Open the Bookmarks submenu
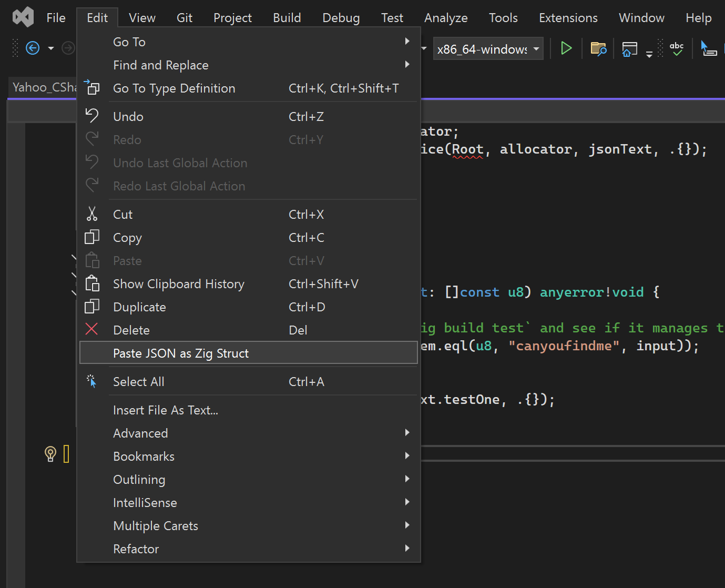Viewport: 725px width, 588px height. point(144,457)
